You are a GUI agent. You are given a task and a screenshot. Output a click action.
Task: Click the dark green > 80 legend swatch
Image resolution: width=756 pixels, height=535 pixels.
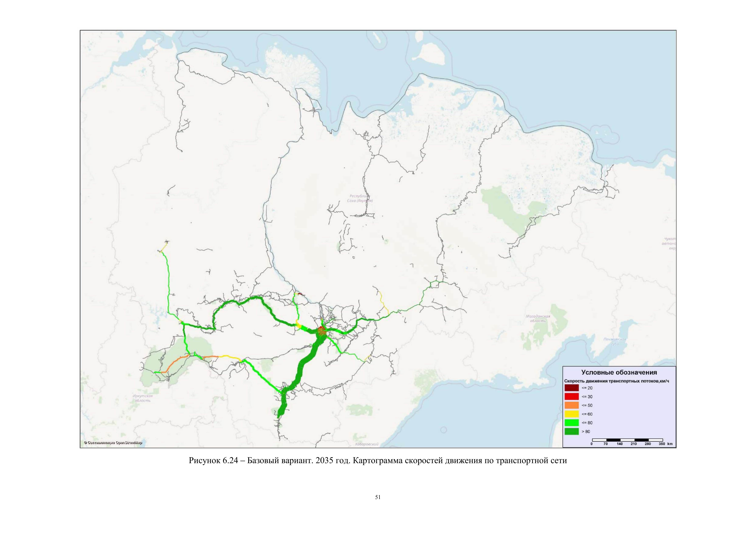571,431
